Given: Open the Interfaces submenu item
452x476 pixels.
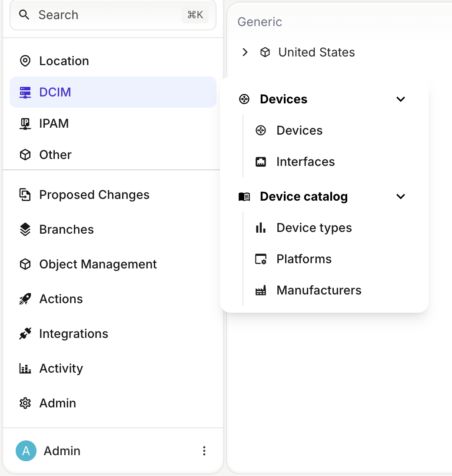Looking at the screenshot, I should (306, 162).
